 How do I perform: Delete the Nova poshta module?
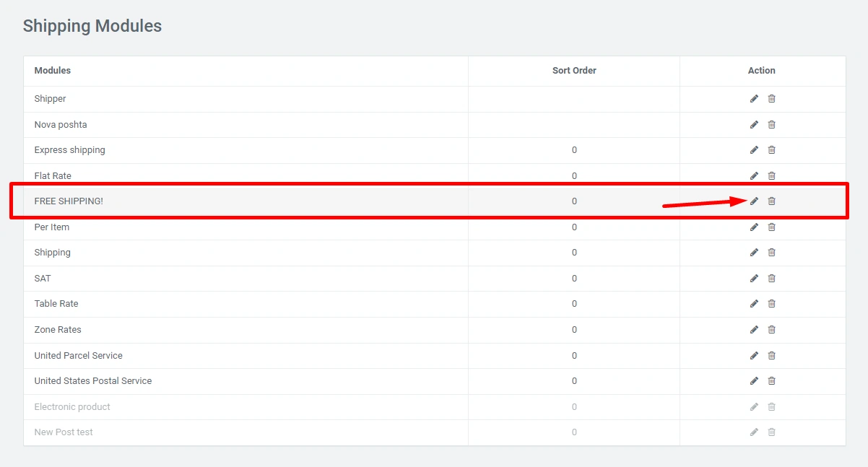point(771,124)
